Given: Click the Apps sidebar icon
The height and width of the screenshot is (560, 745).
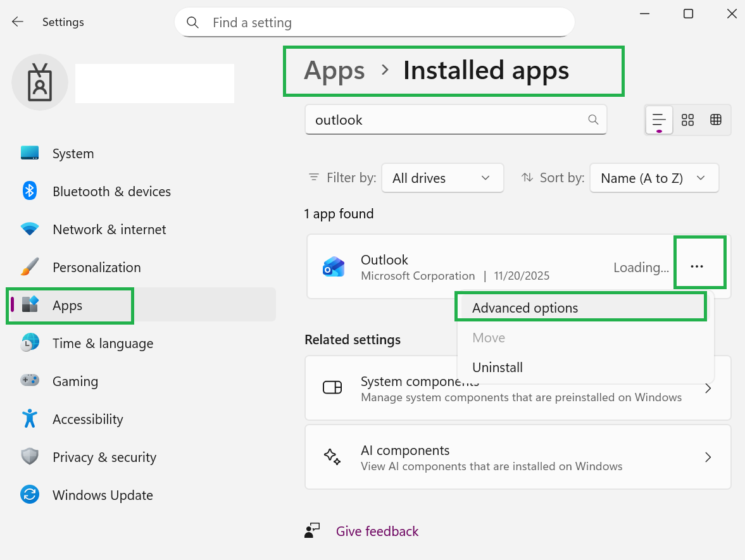Looking at the screenshot, I should pos(30,304).
